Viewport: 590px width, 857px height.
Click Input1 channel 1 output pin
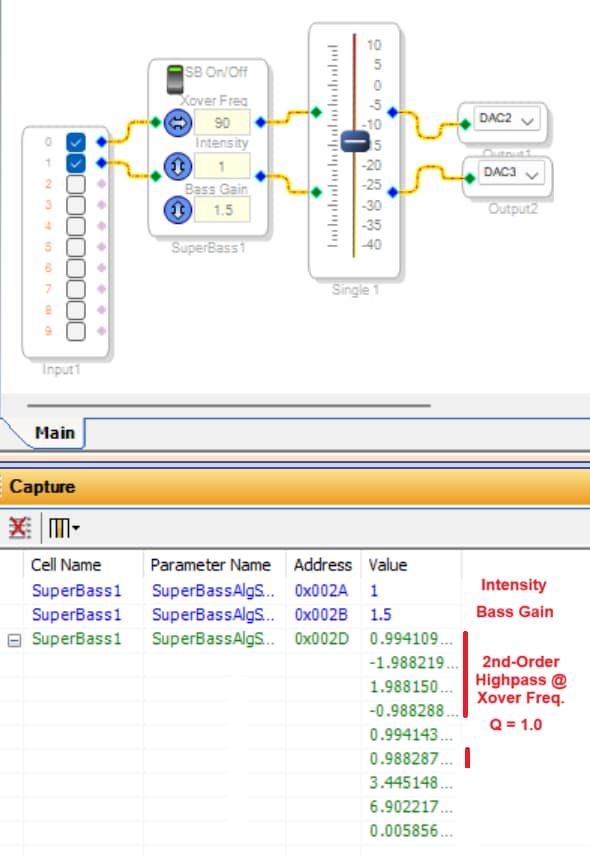click(101, 162)
